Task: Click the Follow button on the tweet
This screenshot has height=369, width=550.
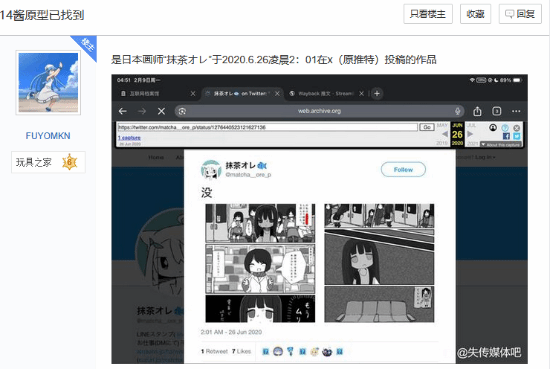Action: coord(403,169)
